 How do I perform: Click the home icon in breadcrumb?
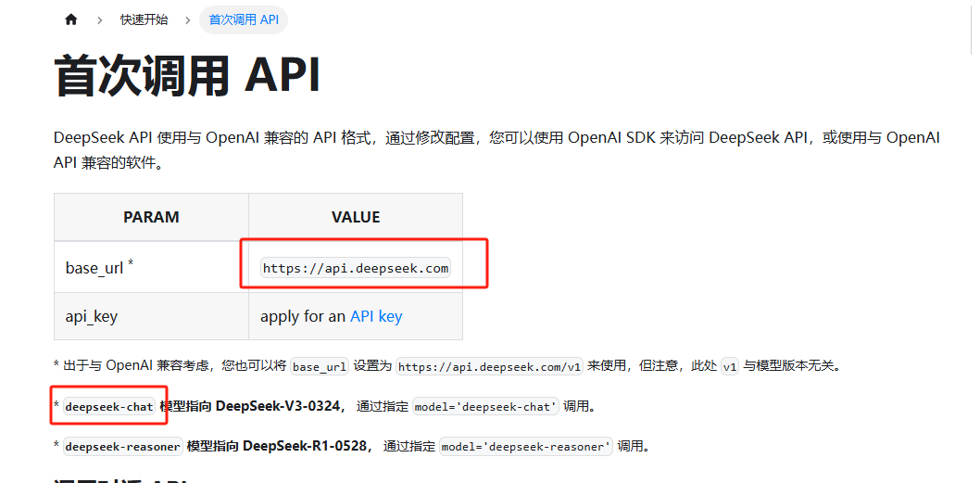tap(70, 19)
